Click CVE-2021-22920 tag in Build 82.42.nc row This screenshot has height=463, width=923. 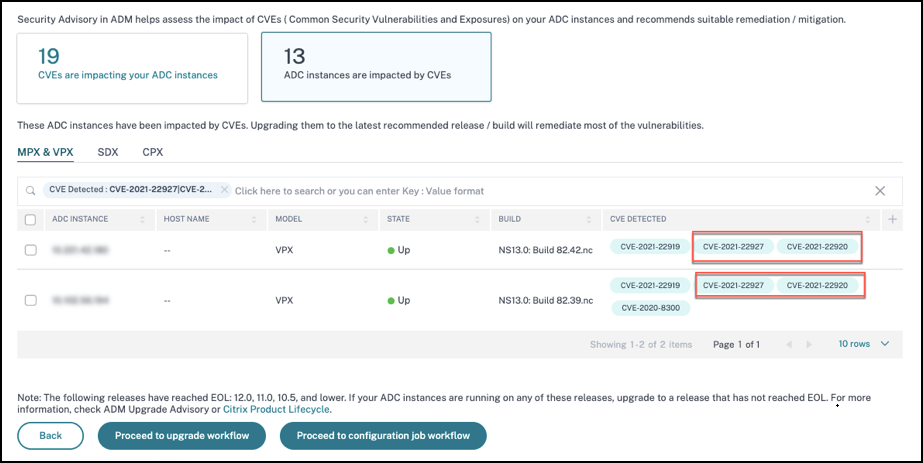coord(817,247)
